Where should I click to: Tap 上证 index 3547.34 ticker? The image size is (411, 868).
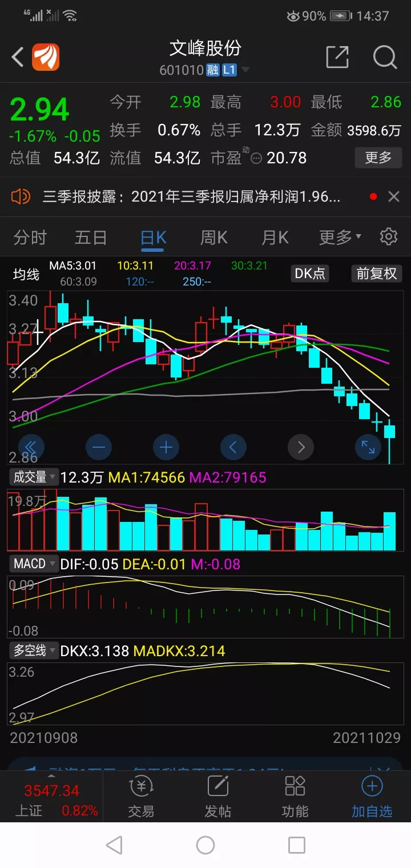tap(52, 800)
